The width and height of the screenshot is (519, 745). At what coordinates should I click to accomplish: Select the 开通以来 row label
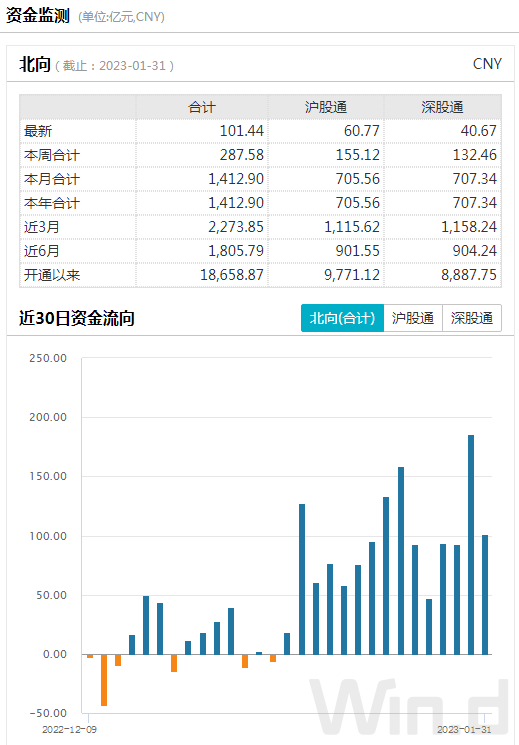pos(52,275)
